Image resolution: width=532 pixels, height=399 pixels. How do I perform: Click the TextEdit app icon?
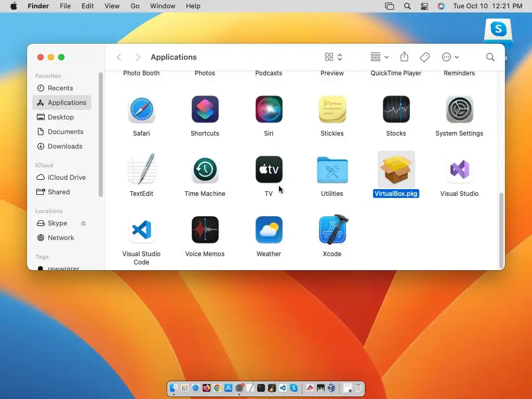(141, 169)
